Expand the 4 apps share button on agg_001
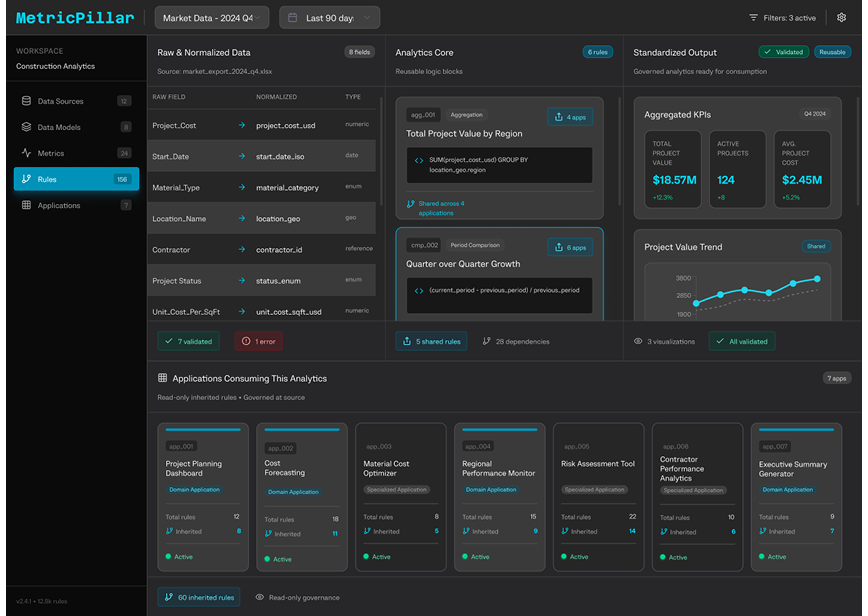Viewport: 868px width, 616px height. [x=569, y=117]
